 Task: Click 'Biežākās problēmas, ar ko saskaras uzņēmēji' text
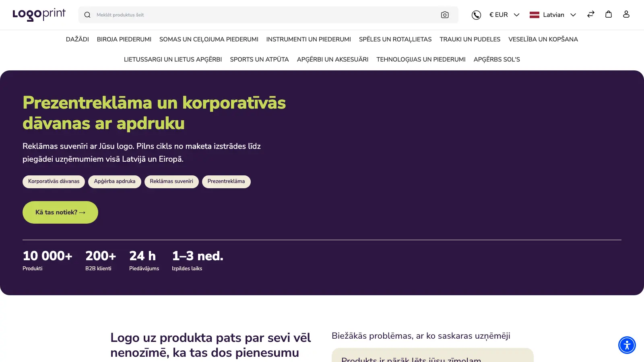pyautogui.click(x=421, y=336)
